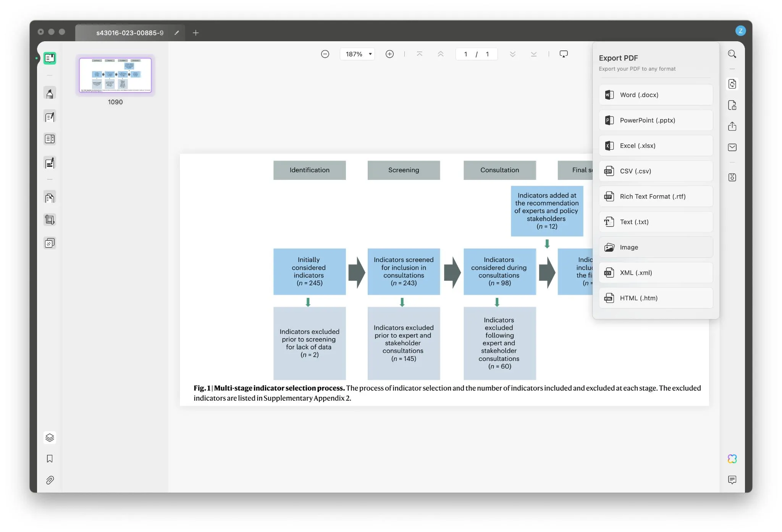Export PDF to PowerPoint (.pptx)
The width and height of the screenshot is (782, 532).
(x=656, y=120)
